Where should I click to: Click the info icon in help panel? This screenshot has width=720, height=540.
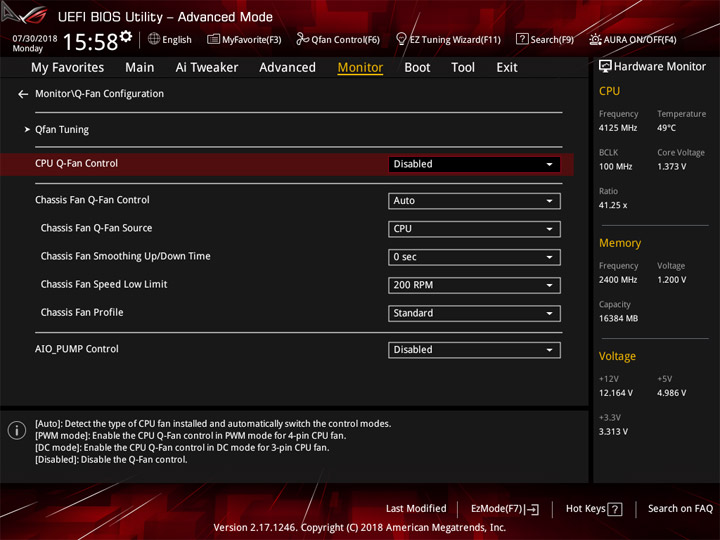[17, 430]
